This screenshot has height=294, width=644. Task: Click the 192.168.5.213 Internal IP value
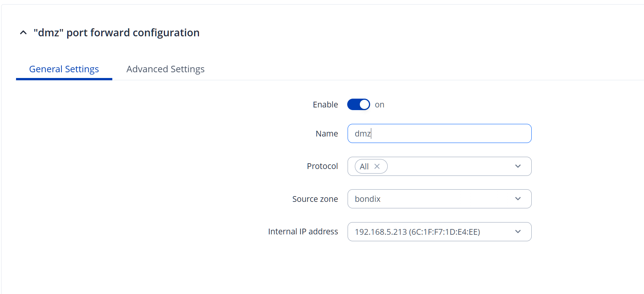(417, 232)
